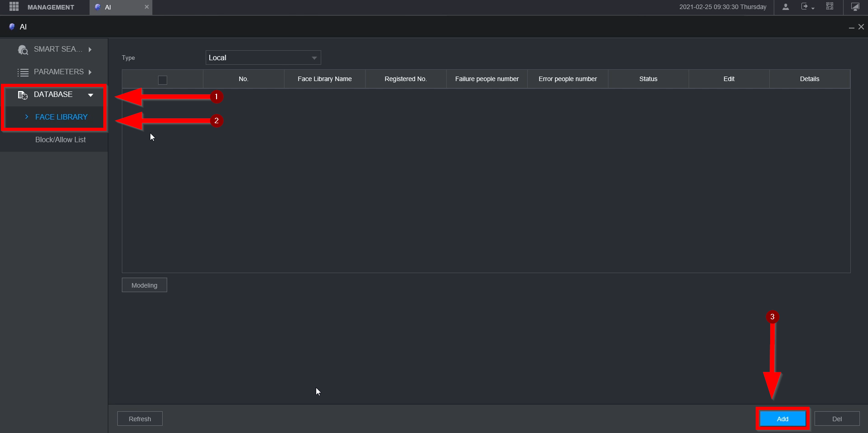868x433 pixels.
Task: Click the Management grid icon
Action: point(14,7)
